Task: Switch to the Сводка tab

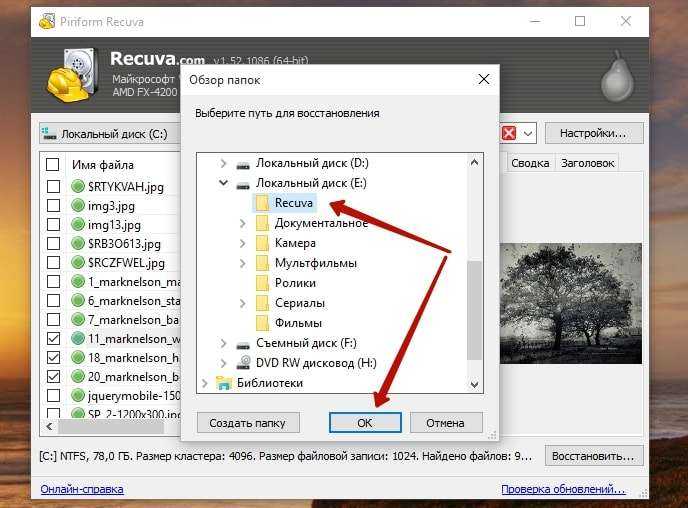Action: (x=530, y=163)
